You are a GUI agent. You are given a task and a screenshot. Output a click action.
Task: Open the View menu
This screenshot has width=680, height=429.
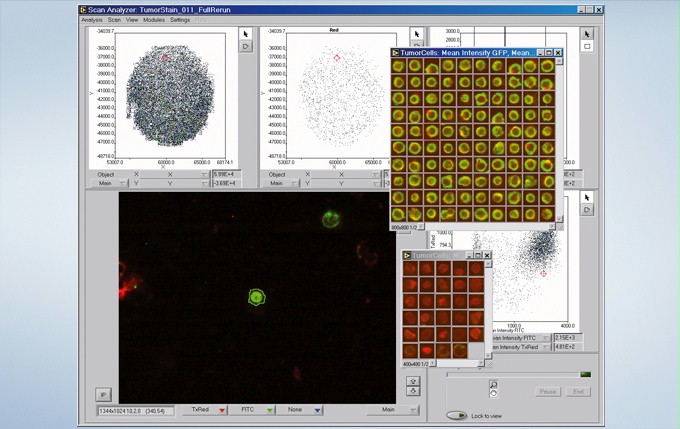(x=132, y=20)
